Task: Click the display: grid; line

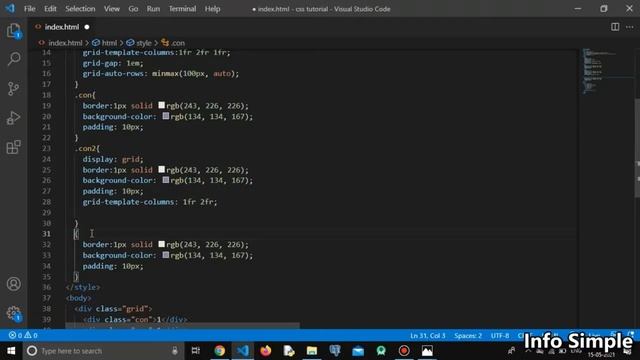Action: pos(113,159)
